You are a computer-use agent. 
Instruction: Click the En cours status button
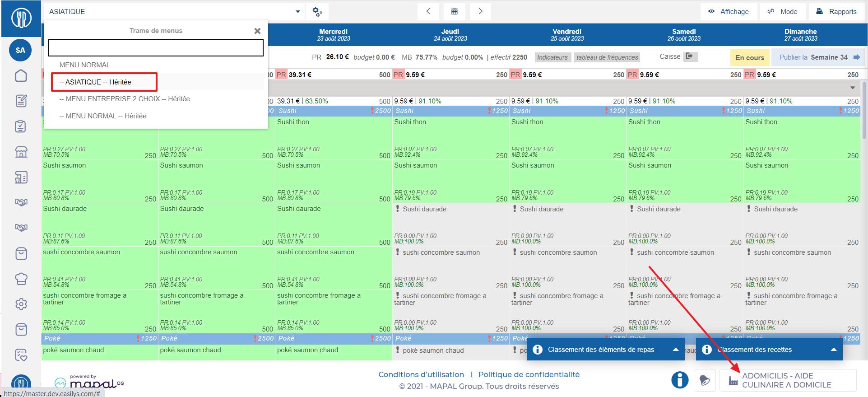[750, 57]
